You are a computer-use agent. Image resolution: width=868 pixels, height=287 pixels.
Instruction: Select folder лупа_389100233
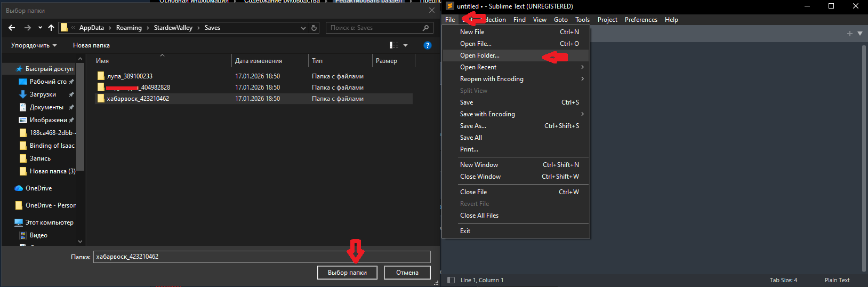click(x=130, y=76)
